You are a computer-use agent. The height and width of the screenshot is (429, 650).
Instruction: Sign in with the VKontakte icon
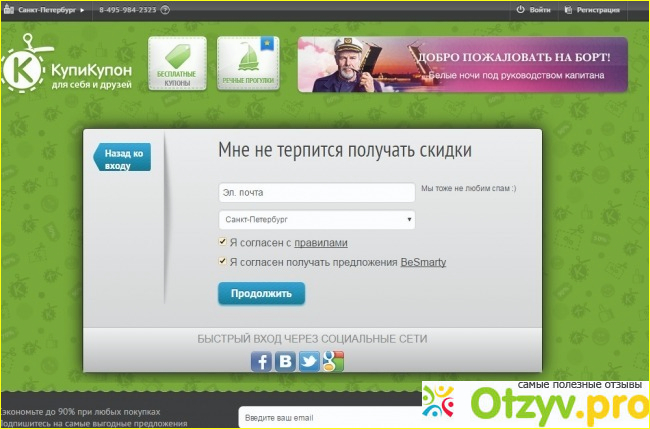[x=286, y=362]
